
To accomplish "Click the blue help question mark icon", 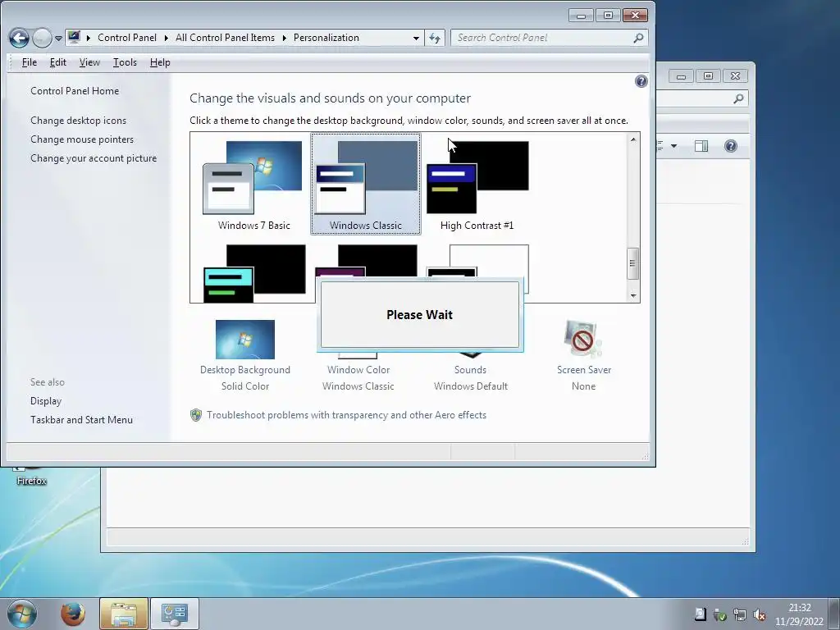I will [x=641, y=81].
